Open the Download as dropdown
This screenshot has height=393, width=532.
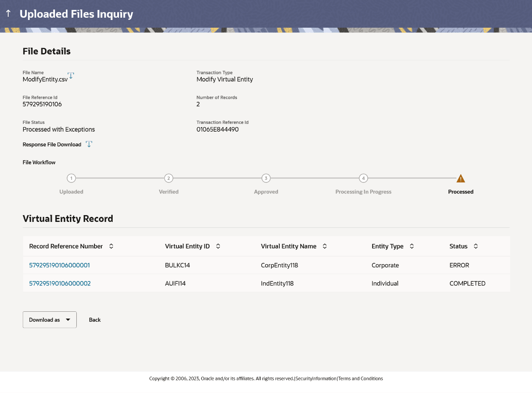pyautogui.click(x=50, y=319)
